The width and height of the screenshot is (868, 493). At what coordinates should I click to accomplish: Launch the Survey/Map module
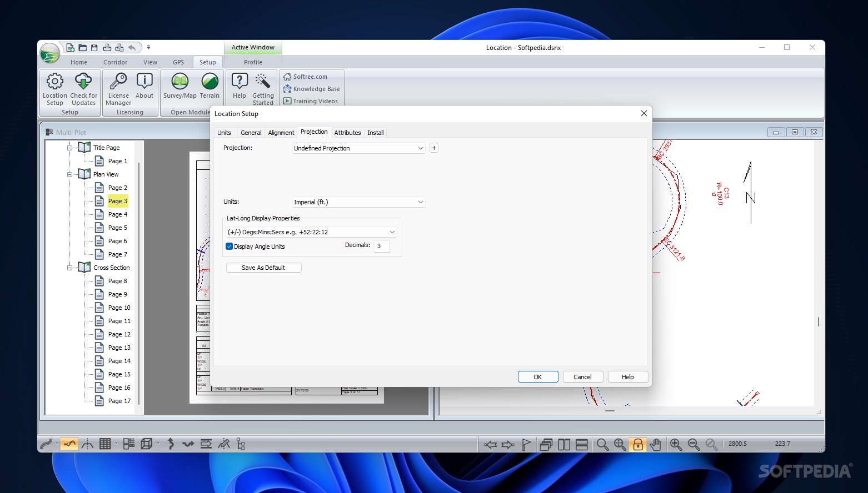[x=179, y=86]
